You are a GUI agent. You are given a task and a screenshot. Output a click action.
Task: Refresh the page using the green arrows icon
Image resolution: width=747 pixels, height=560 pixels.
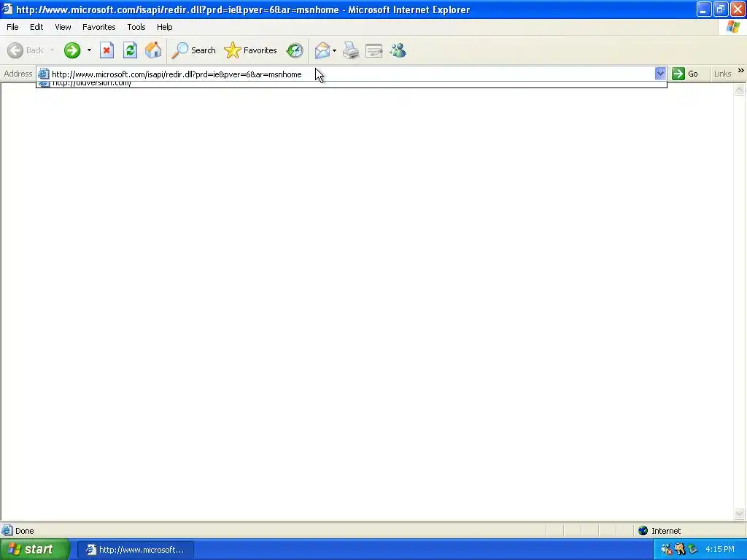coord(130,50)
